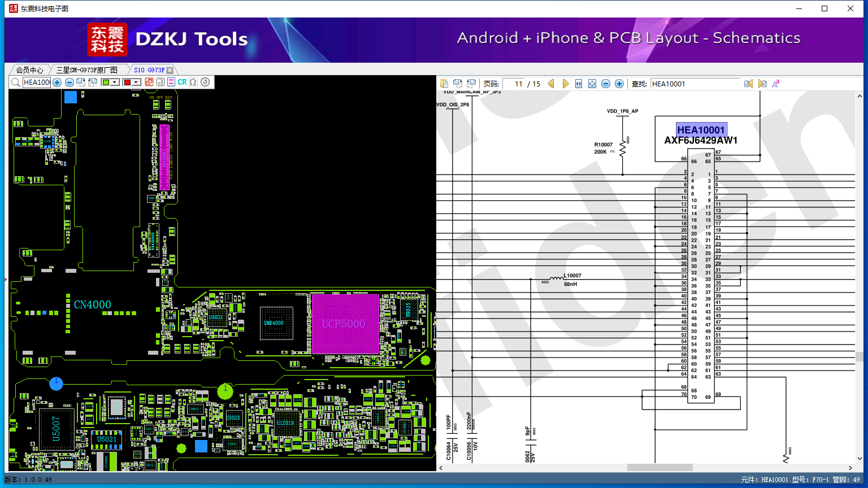Select the U5007 chip on PCB
868x488 pixels.
[56, 429]
